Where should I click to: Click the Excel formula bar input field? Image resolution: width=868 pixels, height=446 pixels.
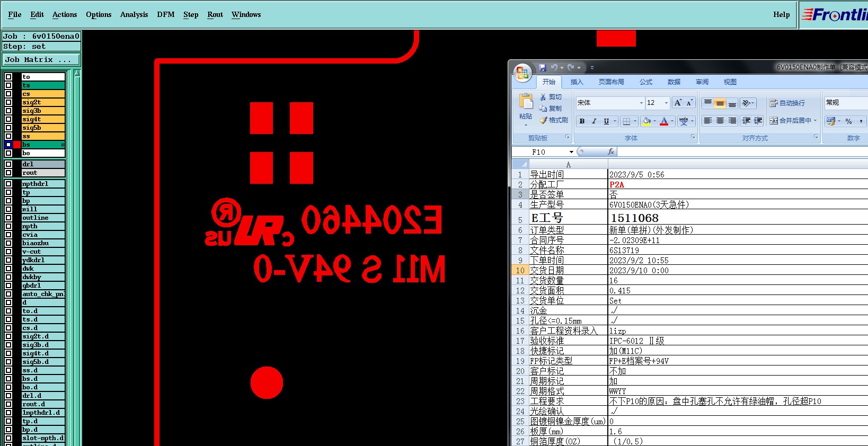click(x=742, y=152)
